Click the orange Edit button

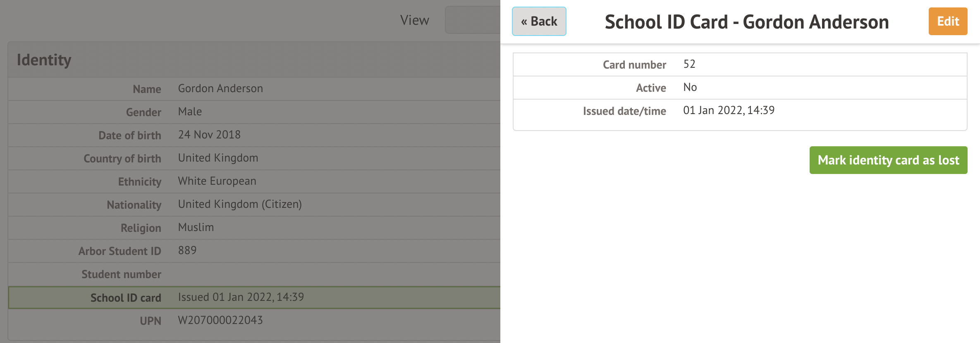pyautogui.click(x=947, y=21)
